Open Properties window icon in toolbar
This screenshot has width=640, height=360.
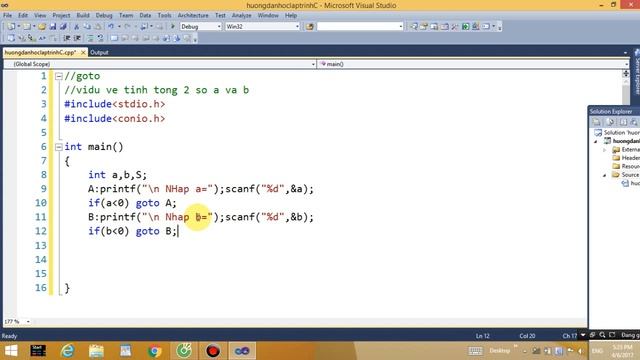pos(424,27)
